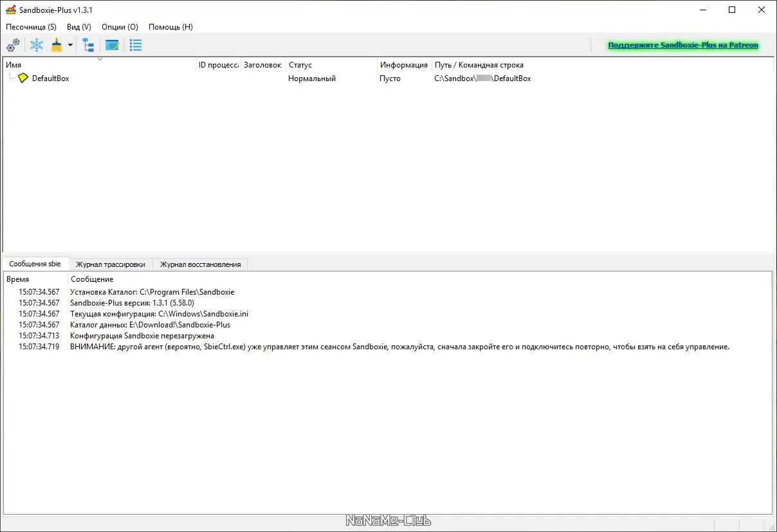
Task: Click the 15:07:34.719 timestamp
Action: click(39, 347)
